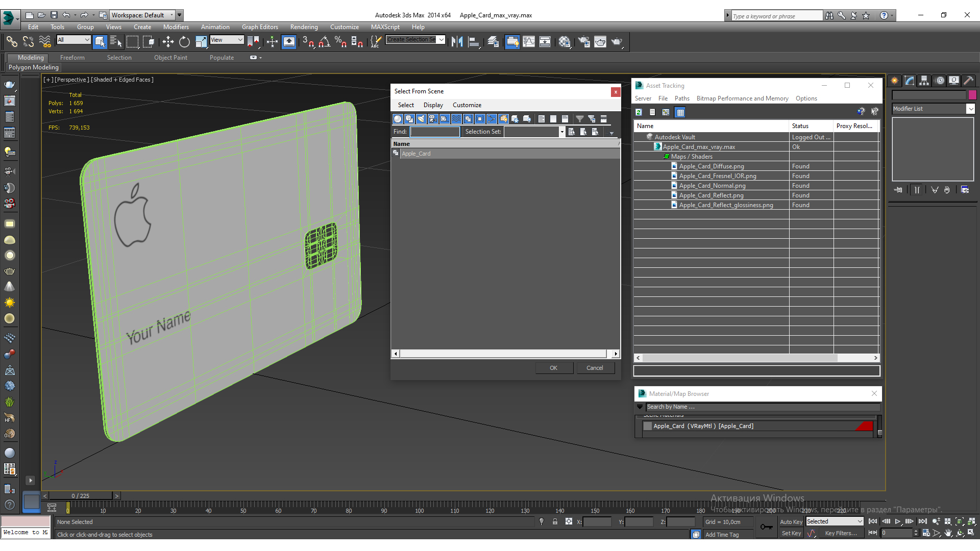Expand the selection filter All dropdown

87,40
